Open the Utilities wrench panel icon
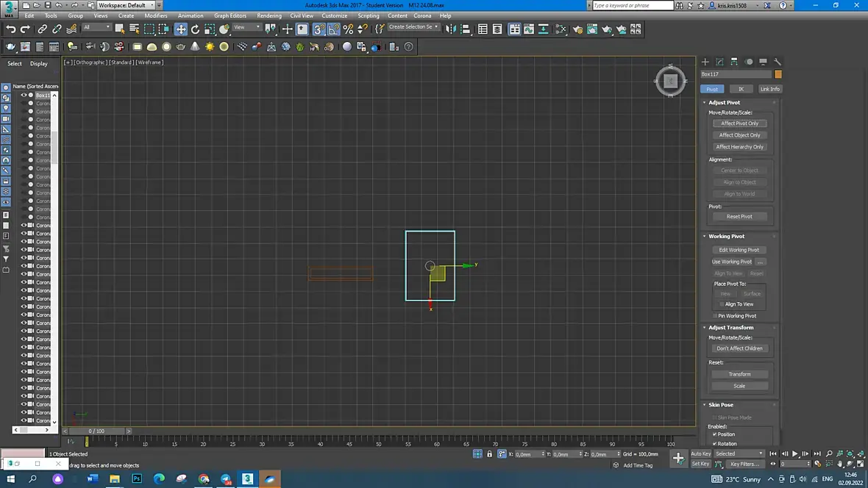Screen dimensions: 868x488 pyautogui.click(x=778, y=62)
